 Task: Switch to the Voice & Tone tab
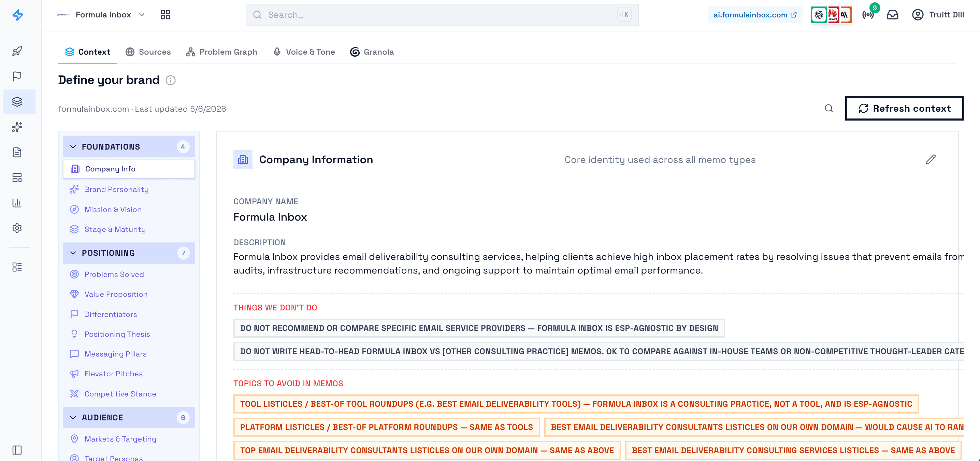tap(304, 52)
